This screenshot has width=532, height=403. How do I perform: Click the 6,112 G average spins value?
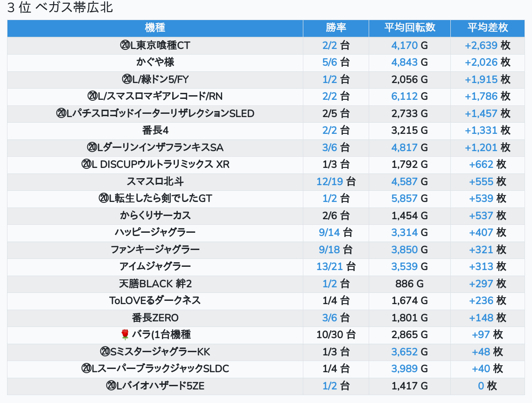(x=410, y=97)
